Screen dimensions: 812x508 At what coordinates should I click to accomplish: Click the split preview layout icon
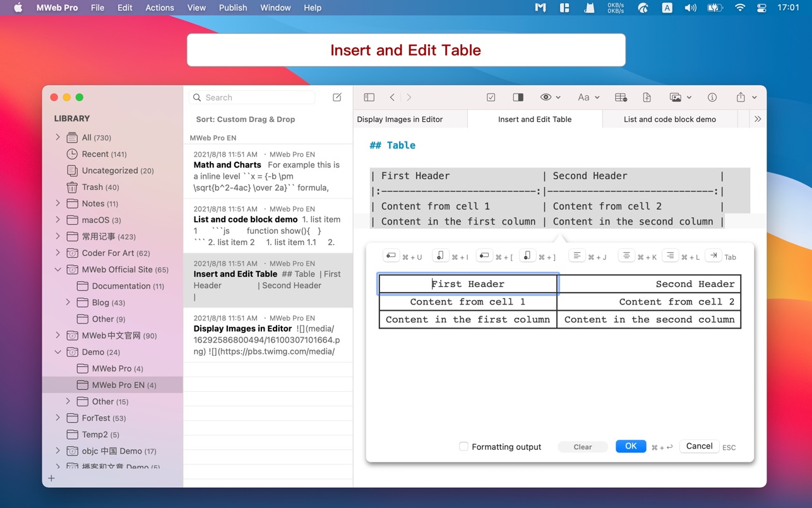pos(518,97)
